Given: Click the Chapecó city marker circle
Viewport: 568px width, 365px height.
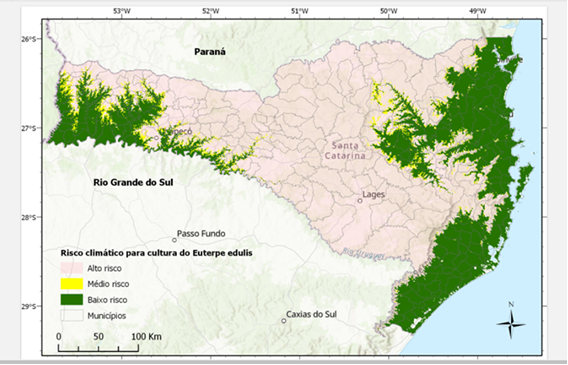Looking at the screenshot, I should (x=156, y=138).
